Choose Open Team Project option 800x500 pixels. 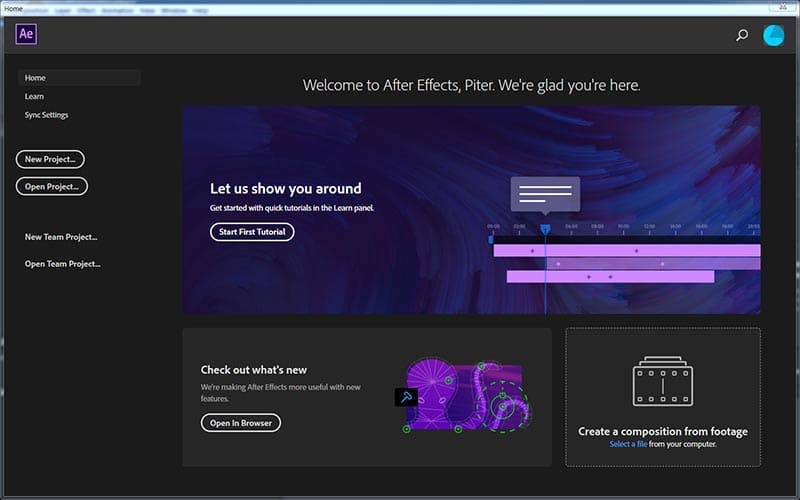63,264
